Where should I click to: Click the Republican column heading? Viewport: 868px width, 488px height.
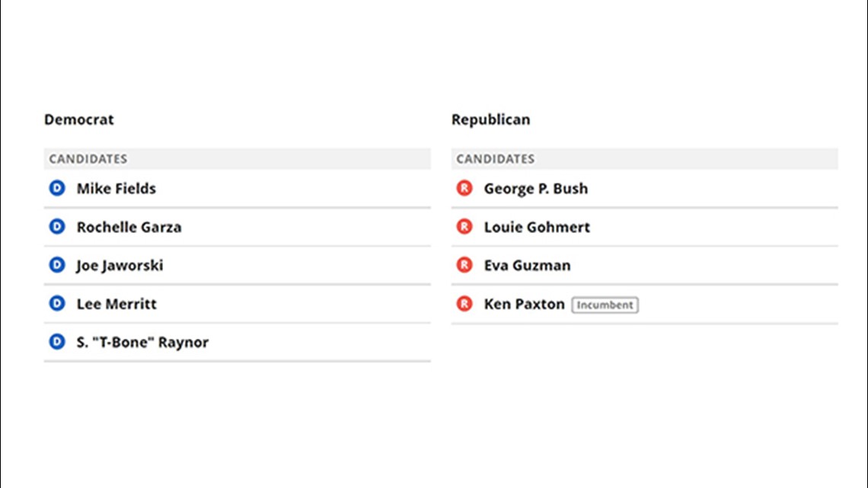click(490, 120)
